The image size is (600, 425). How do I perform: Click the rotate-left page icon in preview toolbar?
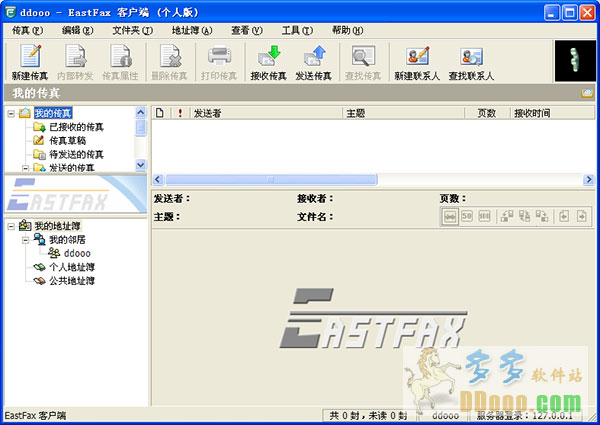(x=507, y=216)
